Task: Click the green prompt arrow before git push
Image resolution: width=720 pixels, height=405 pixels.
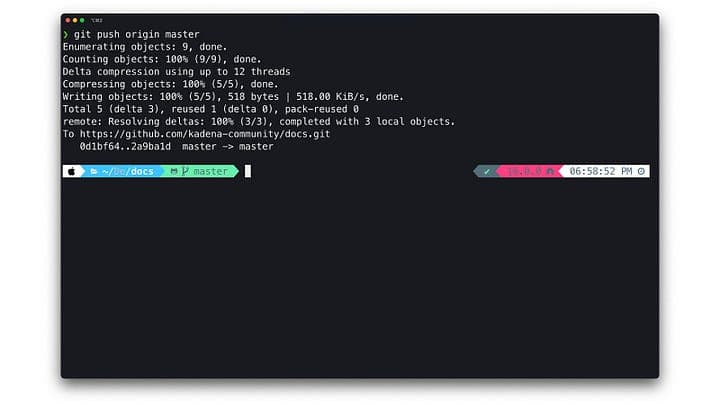Action: pos(66,34)
